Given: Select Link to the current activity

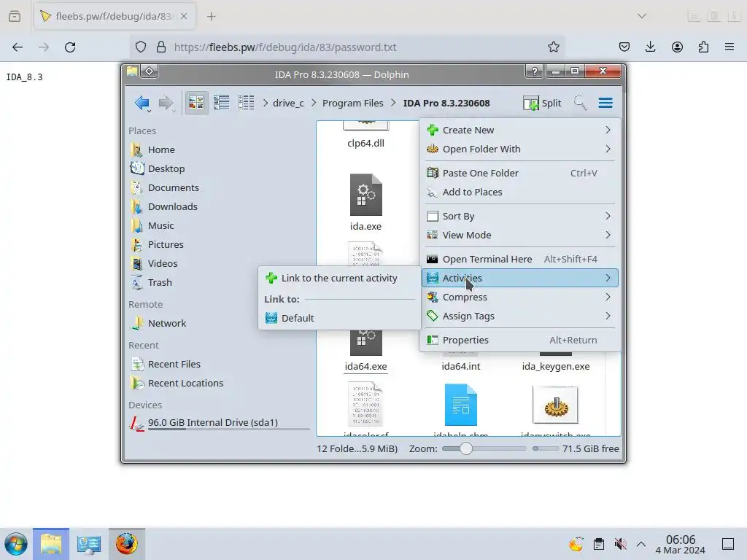Looking at the screenshot, I should pyautogui.click(x=339, y=278).
